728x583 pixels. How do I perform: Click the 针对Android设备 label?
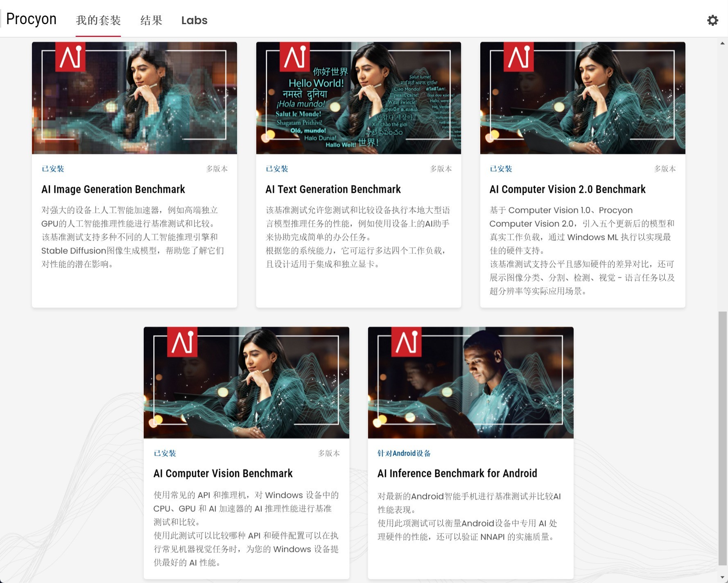tap(404, 453)
